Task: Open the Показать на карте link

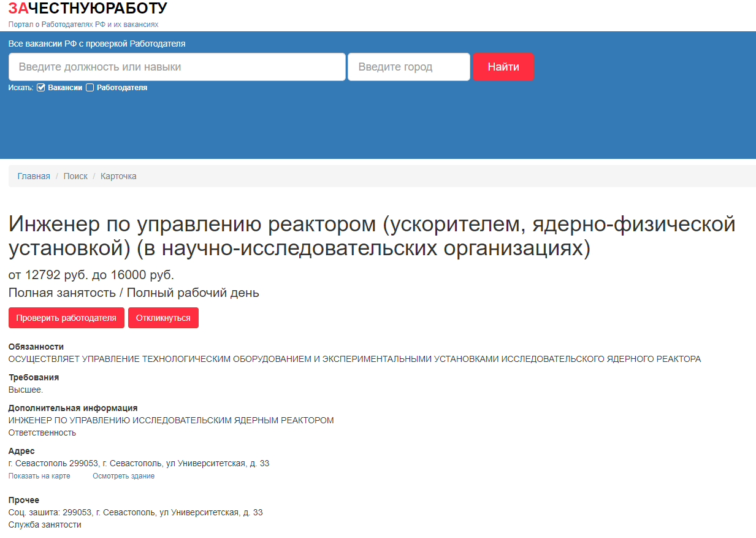Action: [39, 476]
